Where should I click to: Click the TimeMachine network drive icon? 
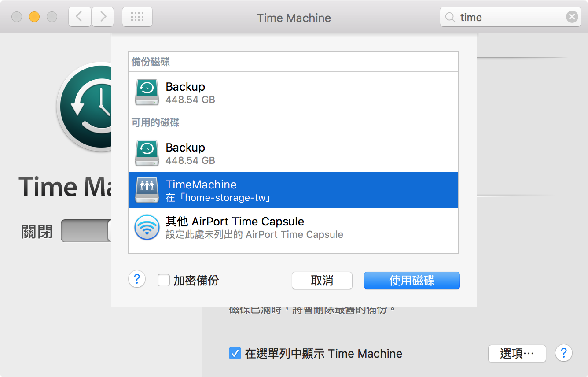[147, 189]
